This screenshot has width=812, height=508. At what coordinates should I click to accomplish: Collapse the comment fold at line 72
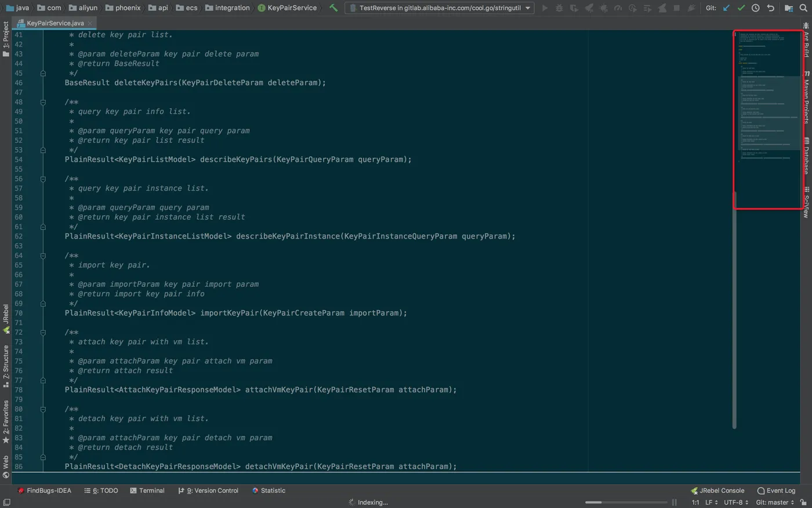43,333
